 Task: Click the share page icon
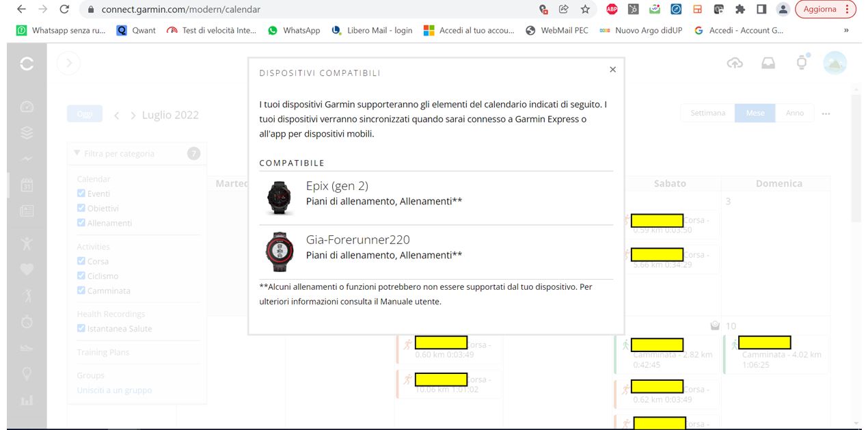pos(564,10)
